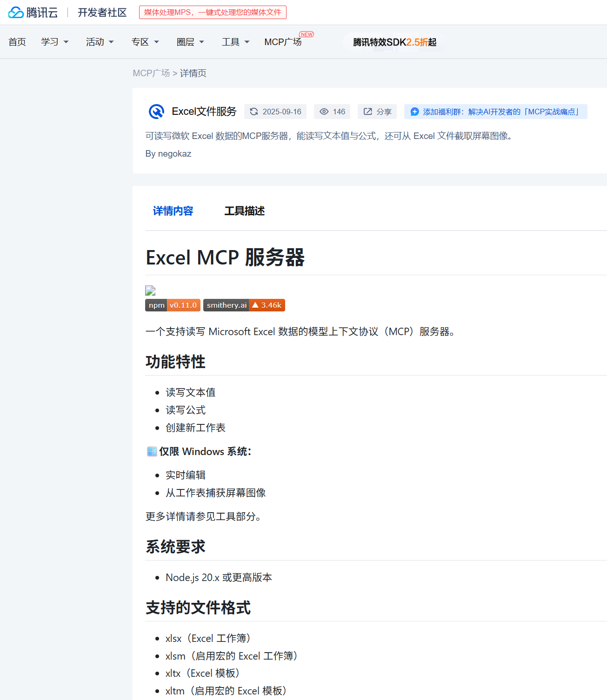The image size is (607, 700).
Task: Open the 活动 menu item
Action: (x=100, y=42)
